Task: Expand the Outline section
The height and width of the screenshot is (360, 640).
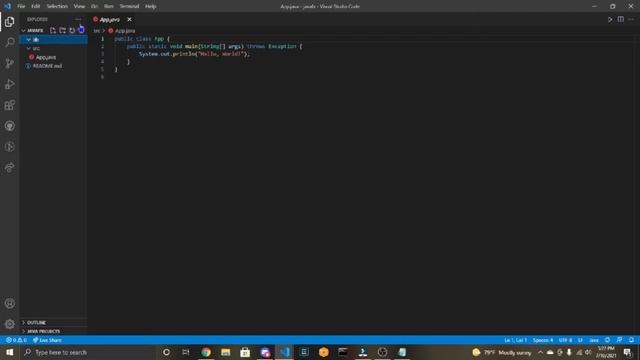Action: click(x=53, y=322)
